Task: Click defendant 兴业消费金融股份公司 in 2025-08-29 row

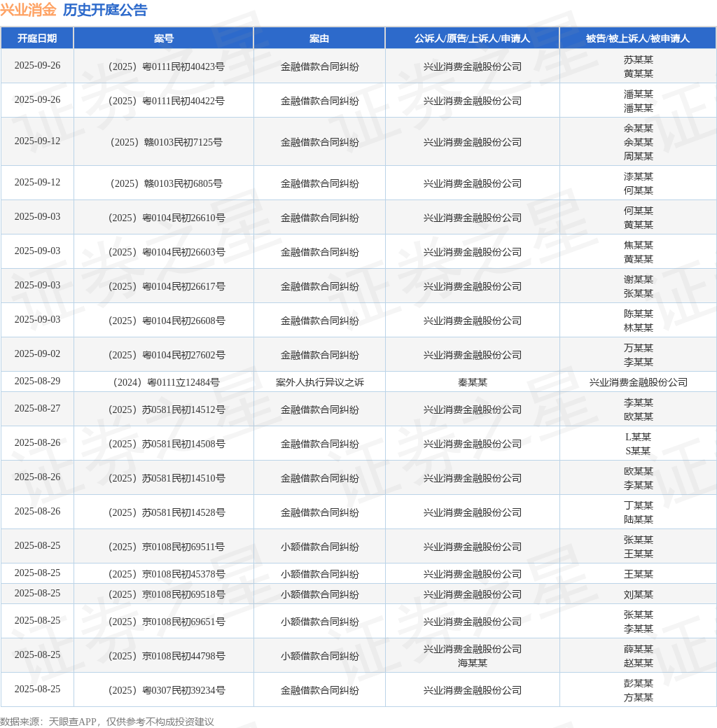Action: point(638,383)
